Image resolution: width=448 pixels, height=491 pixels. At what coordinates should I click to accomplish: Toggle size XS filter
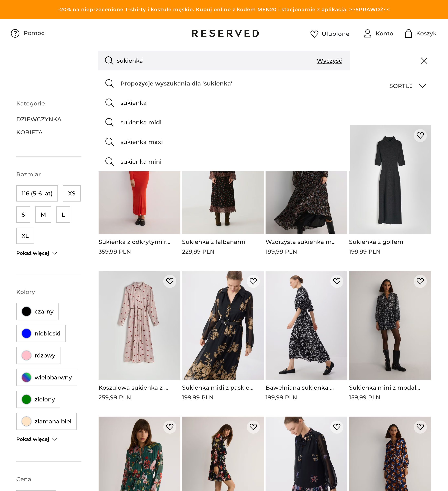pos(72,193)
